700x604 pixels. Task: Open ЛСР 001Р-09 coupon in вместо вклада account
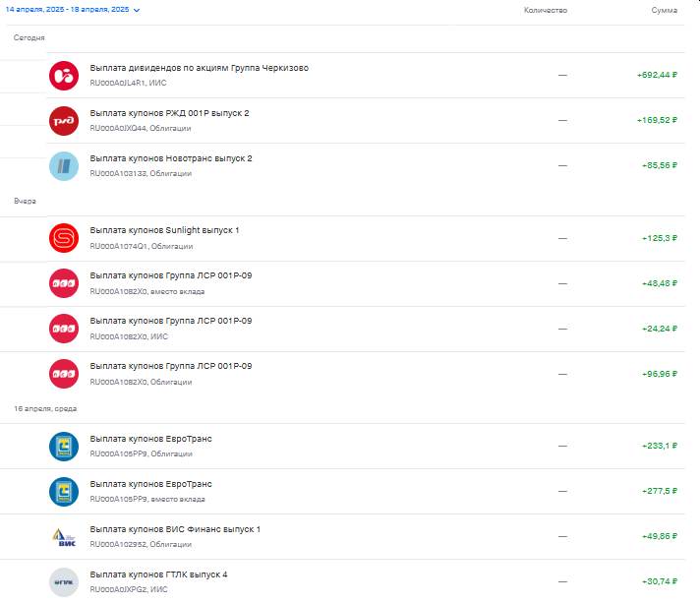(171, 275)
